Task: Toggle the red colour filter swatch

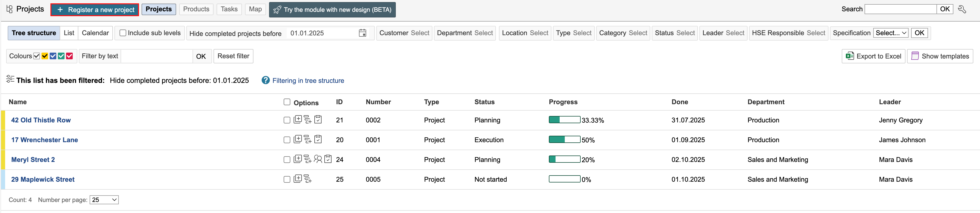Action: [x=69, y=56]
